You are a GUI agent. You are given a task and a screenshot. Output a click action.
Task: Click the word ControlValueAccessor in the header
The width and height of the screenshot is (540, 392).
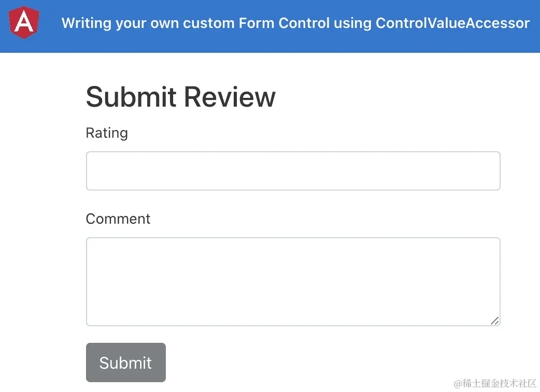point(452,23)
